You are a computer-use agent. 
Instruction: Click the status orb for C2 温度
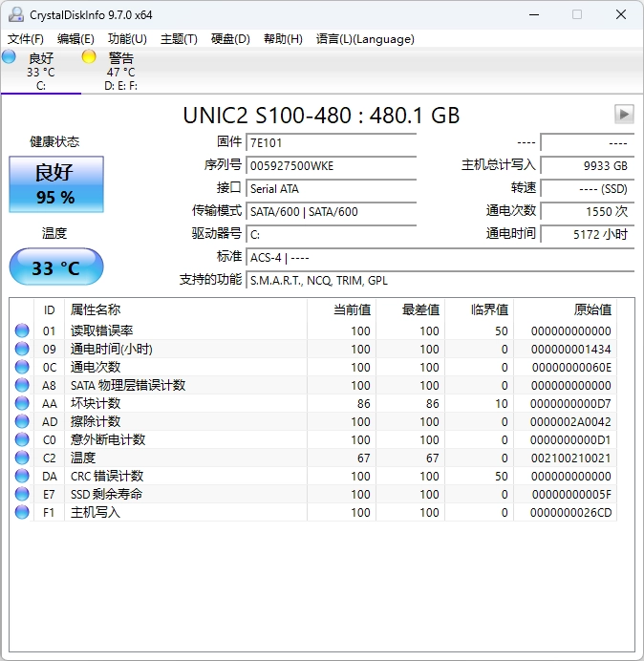(22, 458)
